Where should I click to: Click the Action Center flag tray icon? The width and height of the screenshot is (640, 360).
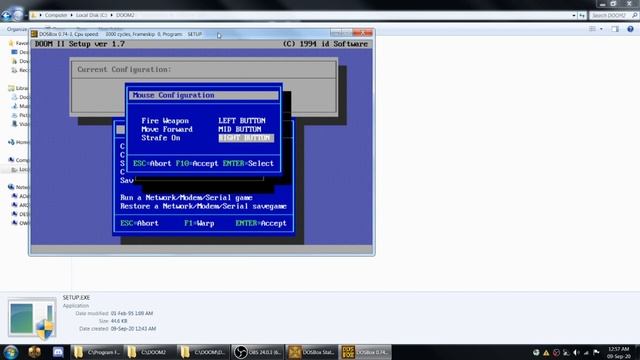click(596, 352)
